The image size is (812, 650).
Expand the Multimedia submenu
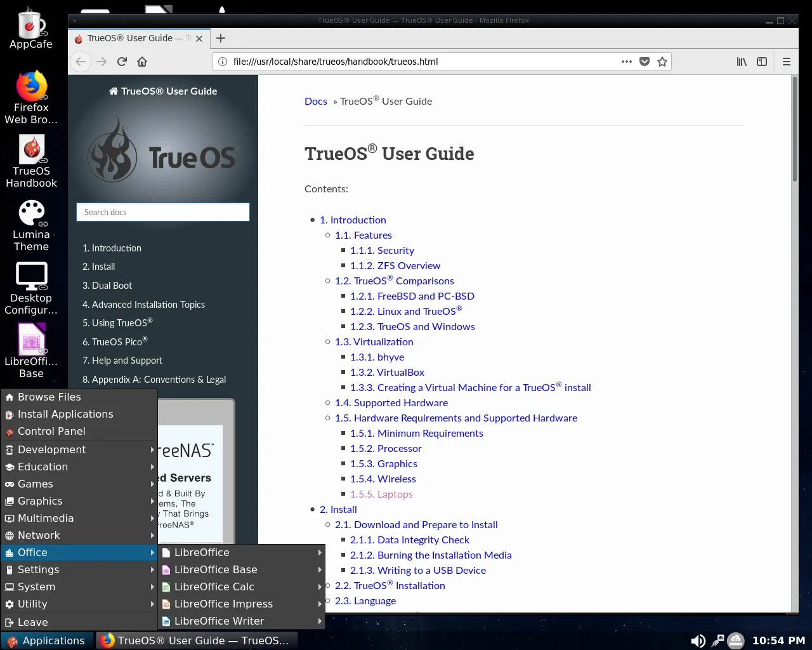tap(79, 518)
